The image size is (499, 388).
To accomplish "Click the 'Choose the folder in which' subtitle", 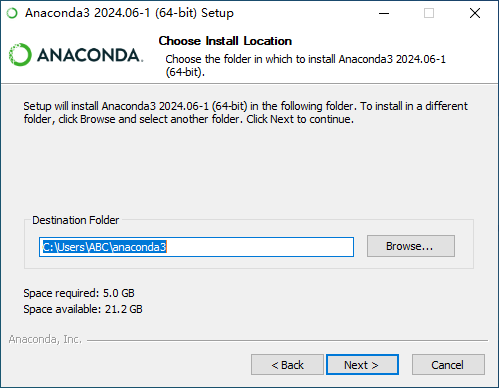I will (x=305, y=65).
